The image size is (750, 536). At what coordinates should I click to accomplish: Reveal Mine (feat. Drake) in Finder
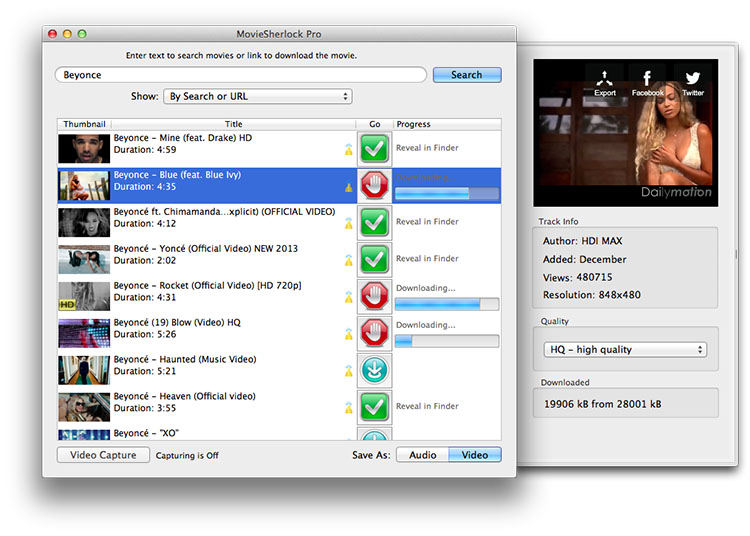tap(427, 148)
